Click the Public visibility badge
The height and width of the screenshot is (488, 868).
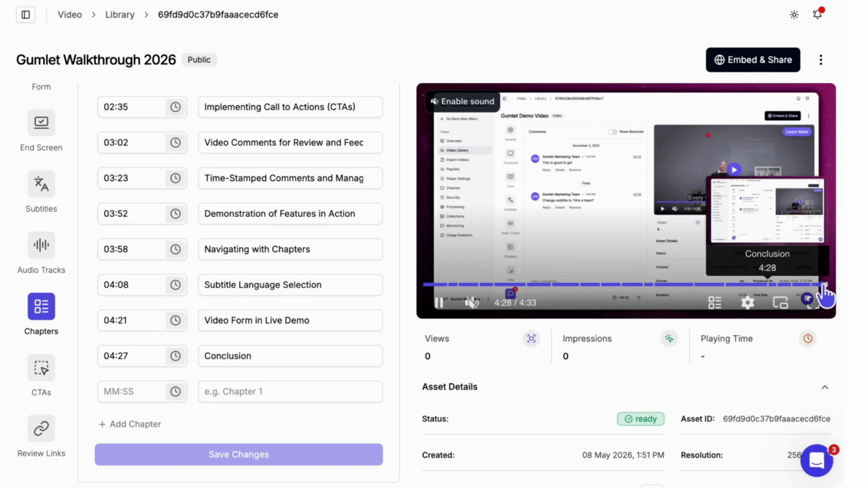[199, 60]
